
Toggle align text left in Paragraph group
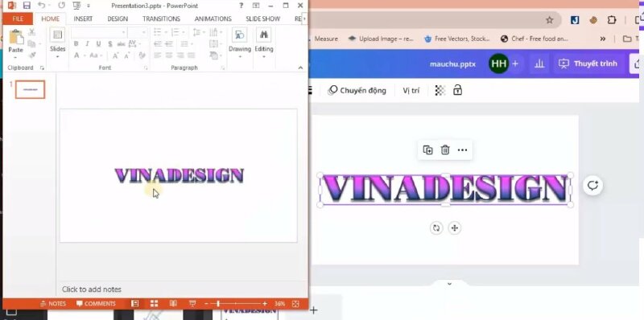click(157, 55)
